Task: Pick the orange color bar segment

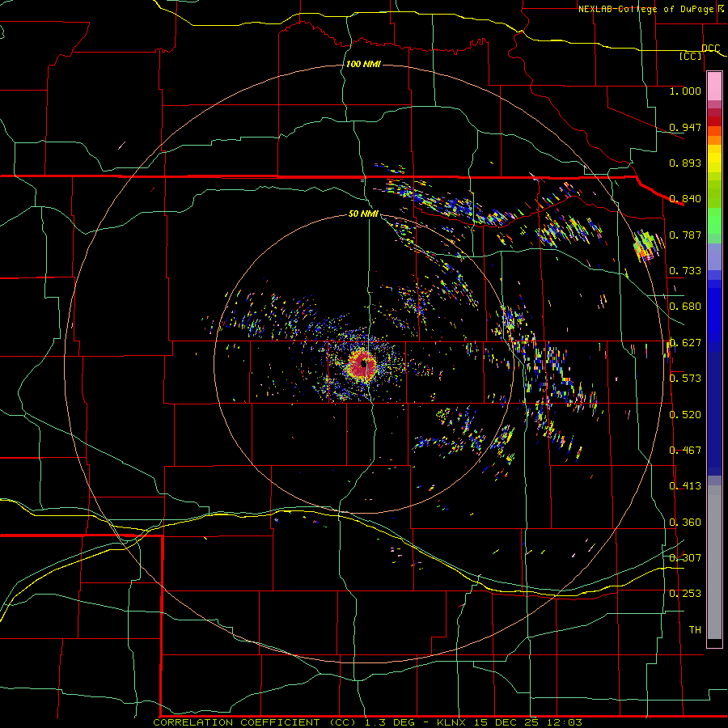Action: (x=714, y=140)
